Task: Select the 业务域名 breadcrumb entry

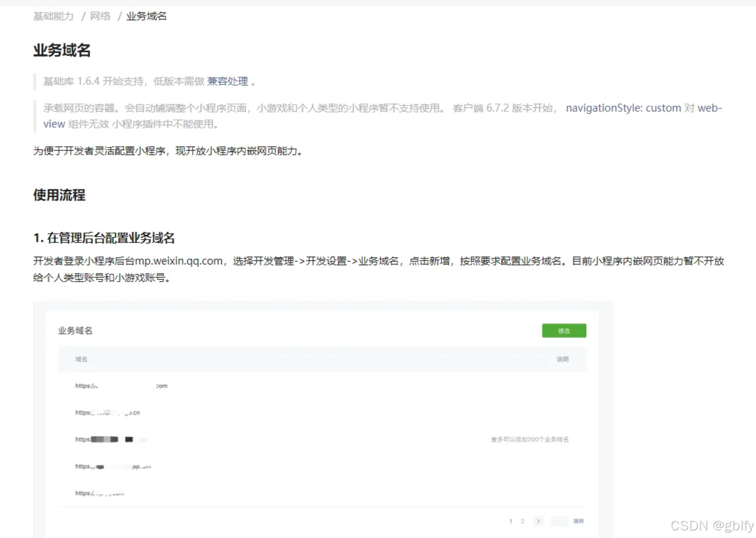Action: tap(146, 16)
